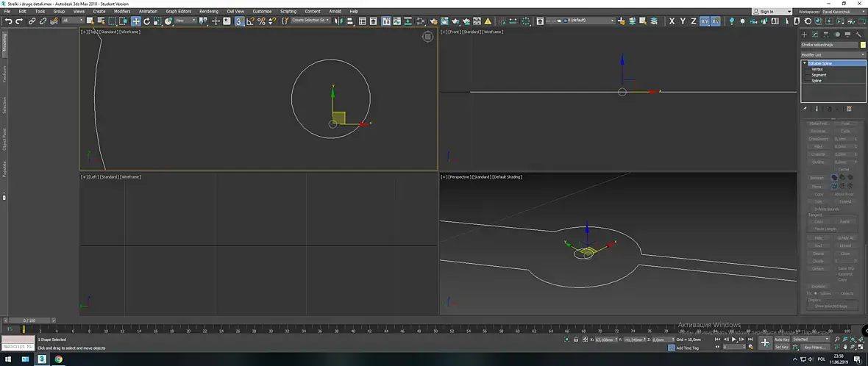868x366 pixels.
Task: Expand the Workspaces dropdown
Action: pos(844,12)
